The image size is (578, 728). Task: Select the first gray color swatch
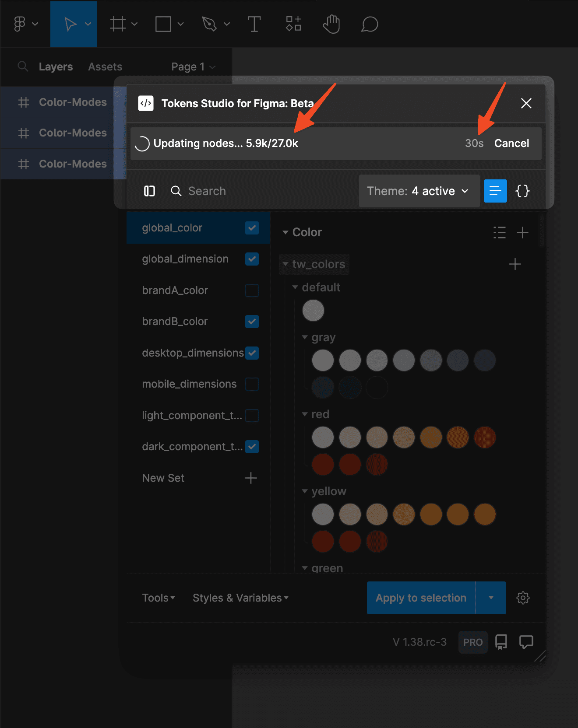click(323, 360)
